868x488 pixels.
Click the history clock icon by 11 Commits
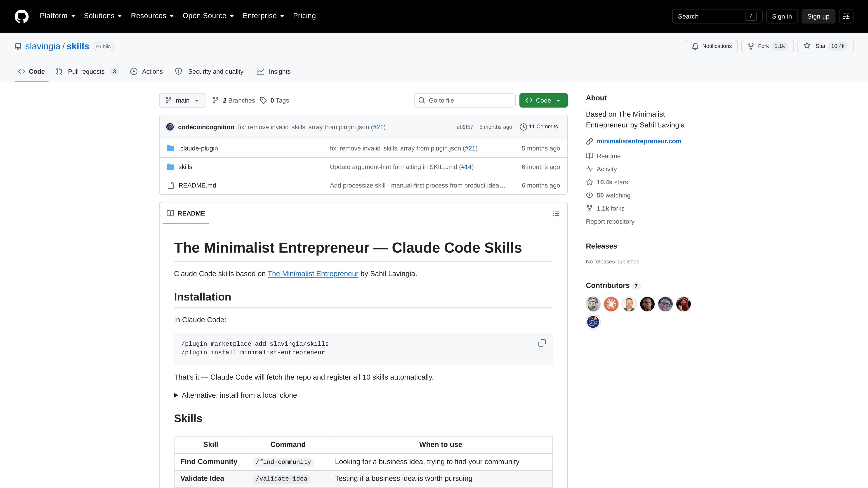coord(523,127)
